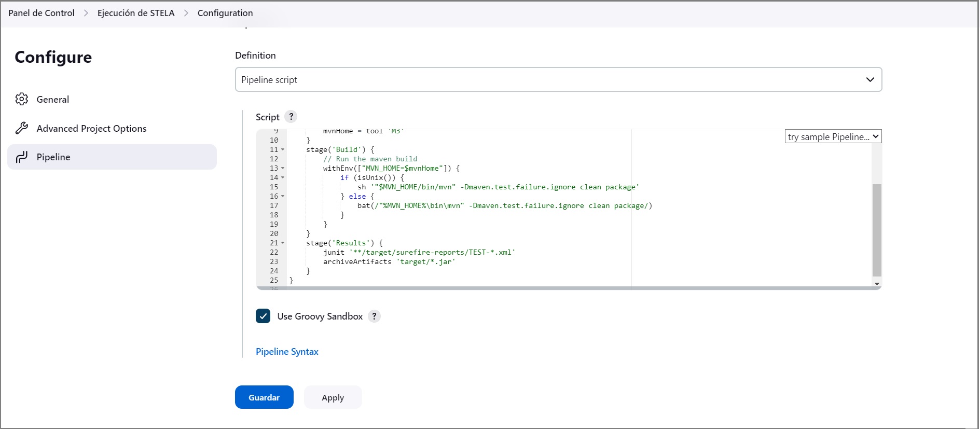Click the Guardar button

(264, 397)
